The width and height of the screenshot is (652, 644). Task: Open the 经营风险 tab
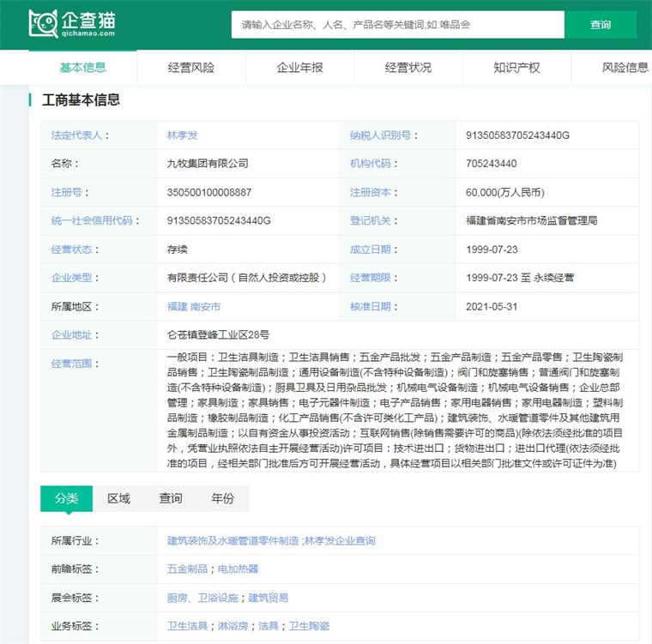click(191, 68)
